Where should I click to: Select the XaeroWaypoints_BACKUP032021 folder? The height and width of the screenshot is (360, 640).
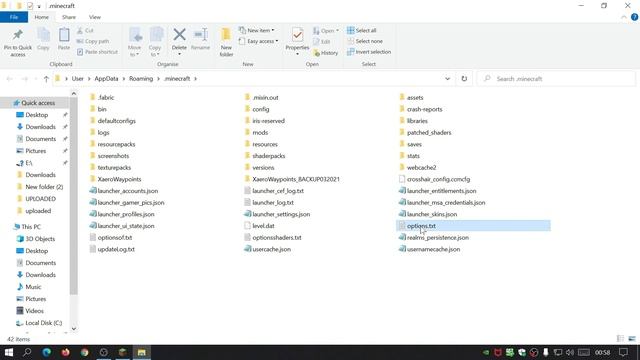(x=296, y=179)
